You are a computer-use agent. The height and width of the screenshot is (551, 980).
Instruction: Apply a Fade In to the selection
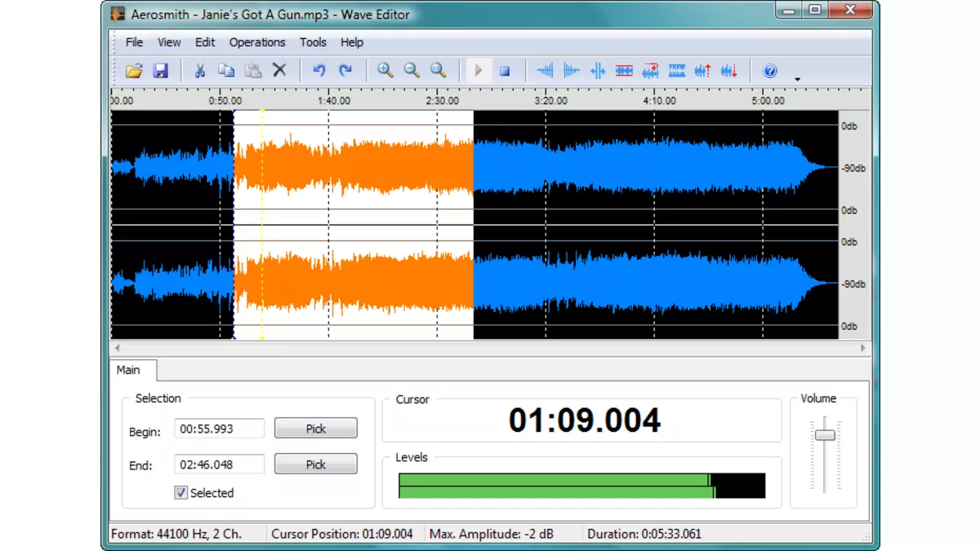(545, 70)
